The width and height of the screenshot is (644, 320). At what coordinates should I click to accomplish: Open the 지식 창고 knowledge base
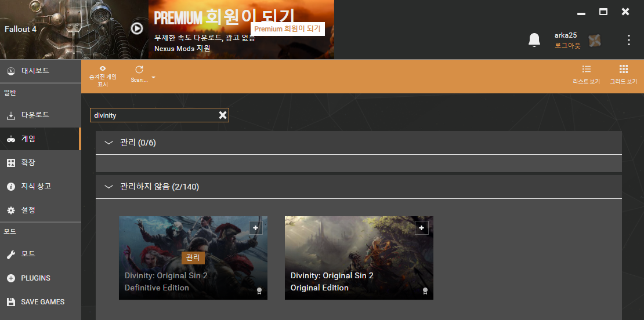click(x=40, y=186)
